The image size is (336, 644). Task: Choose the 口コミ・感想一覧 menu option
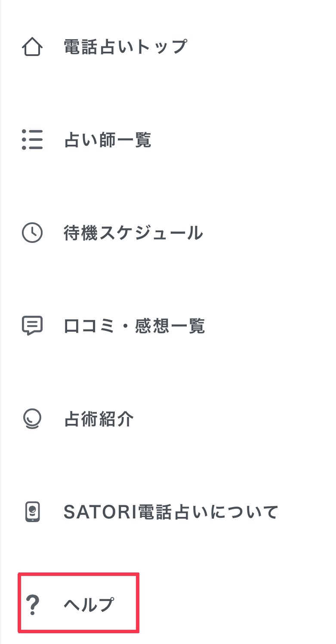pyautogui.click(x=135, y=326)
